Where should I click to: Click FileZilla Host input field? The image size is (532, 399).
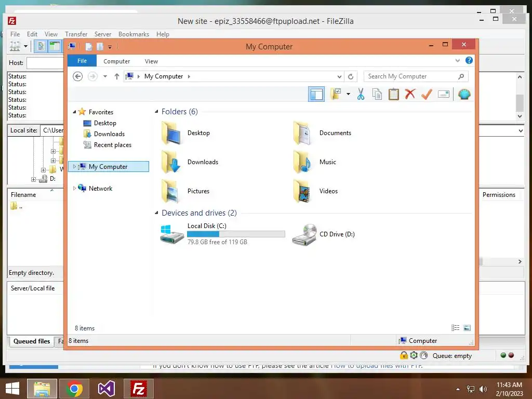click(45, 63)
